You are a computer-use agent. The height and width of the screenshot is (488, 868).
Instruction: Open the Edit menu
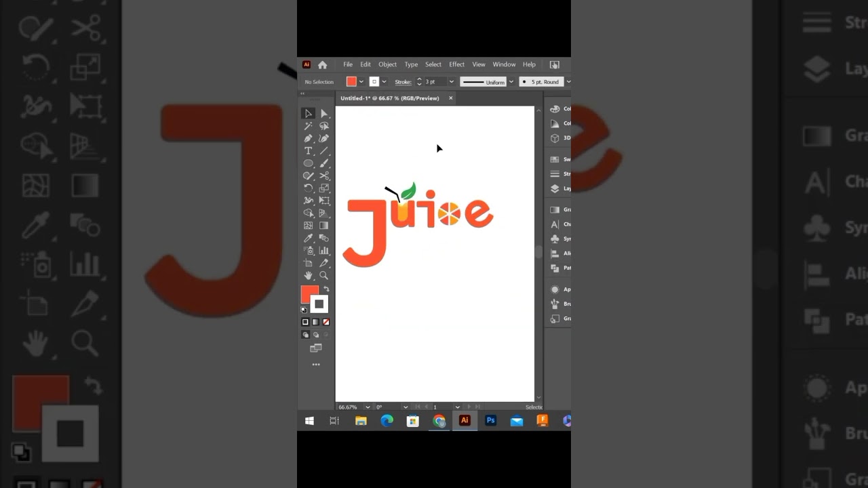coord(366,64)
